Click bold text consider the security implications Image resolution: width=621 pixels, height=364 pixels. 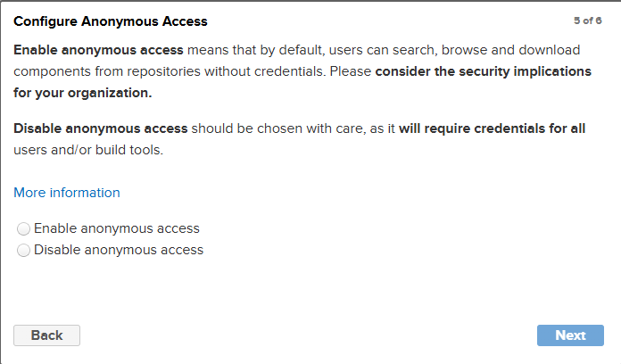[483, 70]
